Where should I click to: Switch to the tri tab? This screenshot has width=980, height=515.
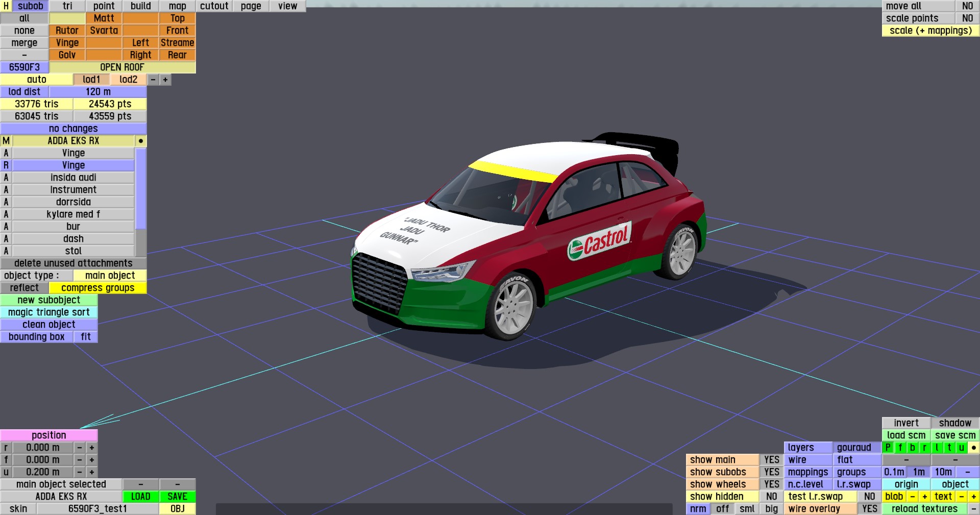point(67,6)
